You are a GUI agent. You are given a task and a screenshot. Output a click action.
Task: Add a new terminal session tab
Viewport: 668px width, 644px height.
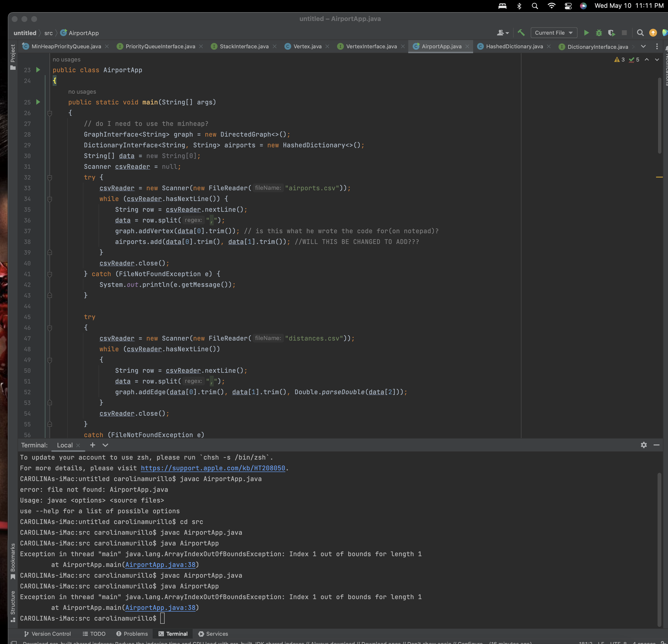click(92, 445)
